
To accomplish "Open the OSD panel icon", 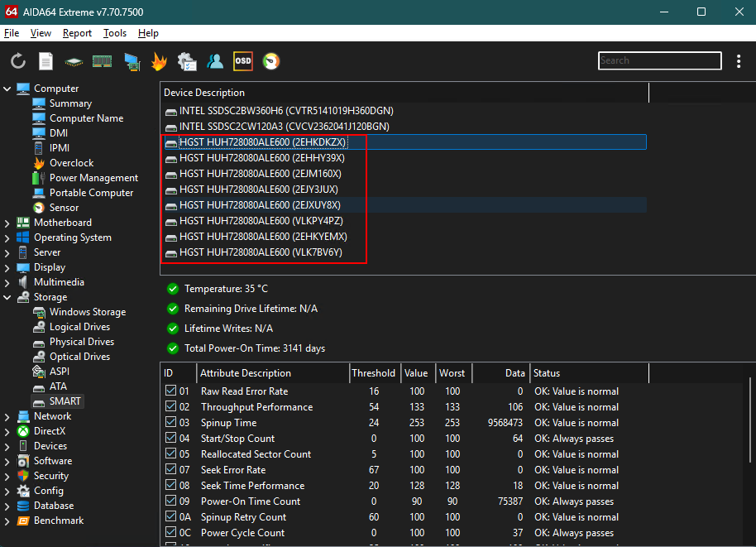I will pyautogui.click(x=242, y=61).
